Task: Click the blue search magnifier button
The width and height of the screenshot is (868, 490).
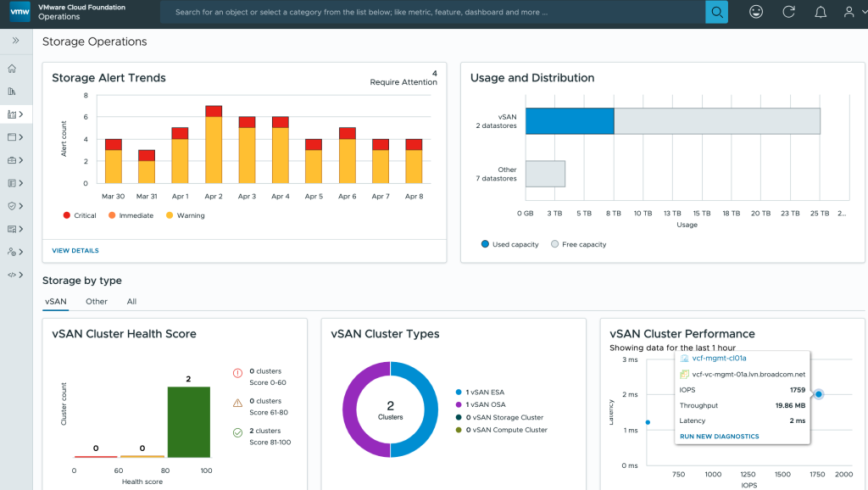Action: [x=716, y=13]
